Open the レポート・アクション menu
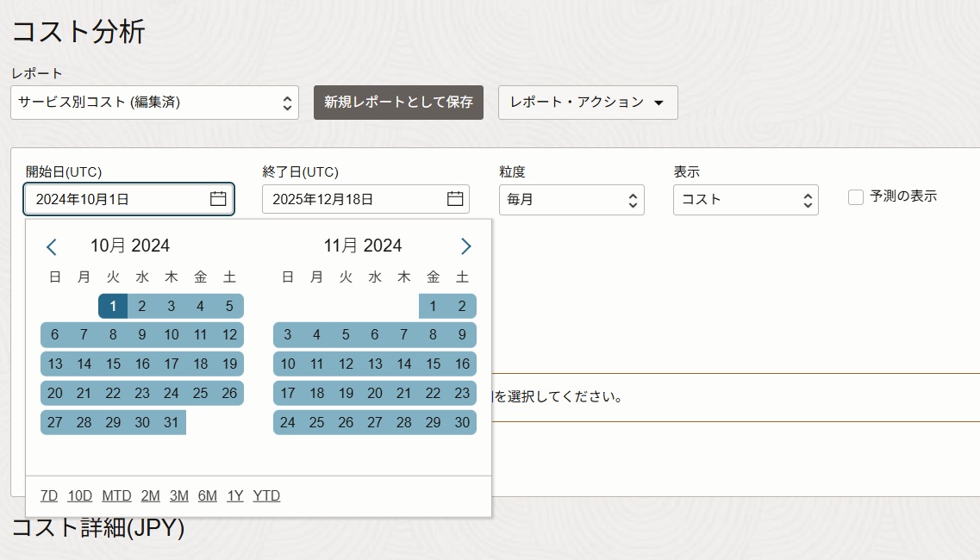The width and height of the screenshot is (980, 560). [x=587, y=103]
